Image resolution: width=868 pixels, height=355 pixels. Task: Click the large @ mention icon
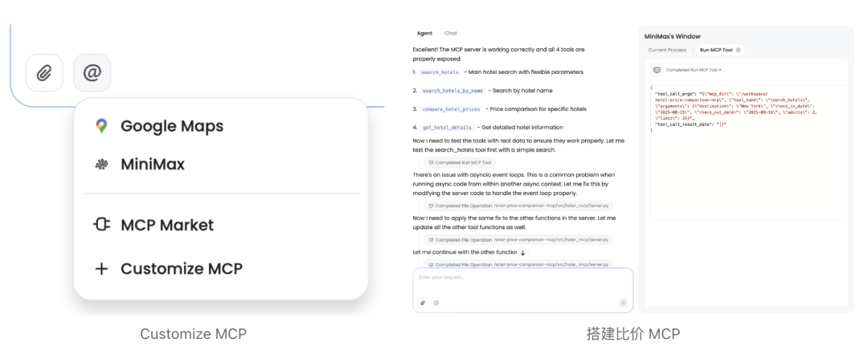92,72
